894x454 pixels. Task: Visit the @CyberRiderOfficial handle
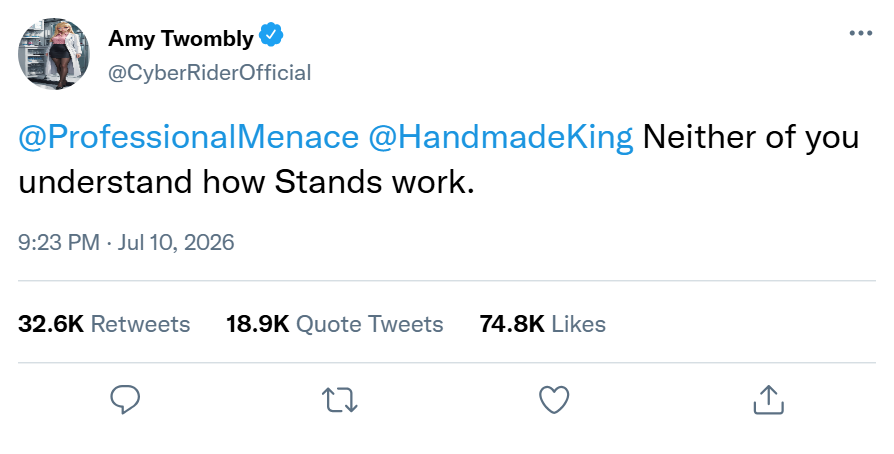(209, 73)
